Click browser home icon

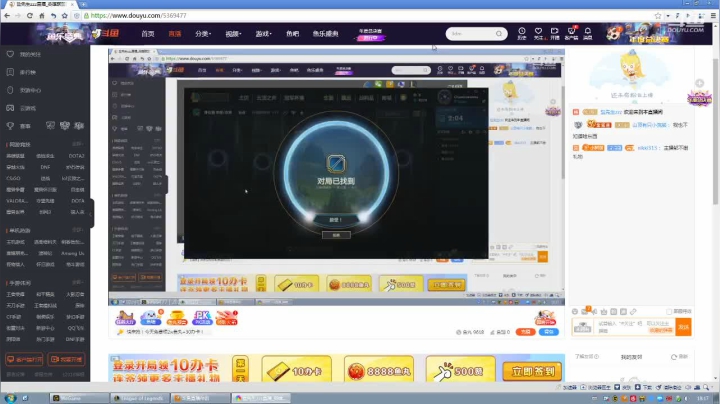click(41, 16)
